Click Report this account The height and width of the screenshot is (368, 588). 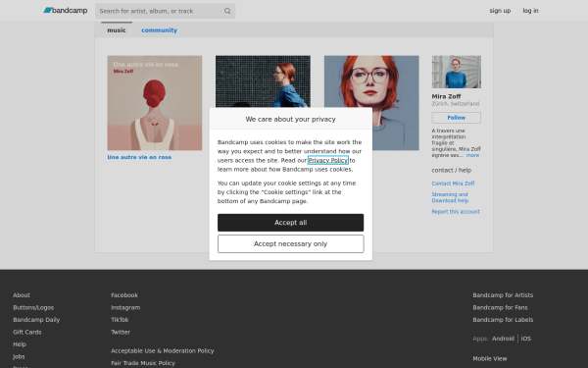456,211
